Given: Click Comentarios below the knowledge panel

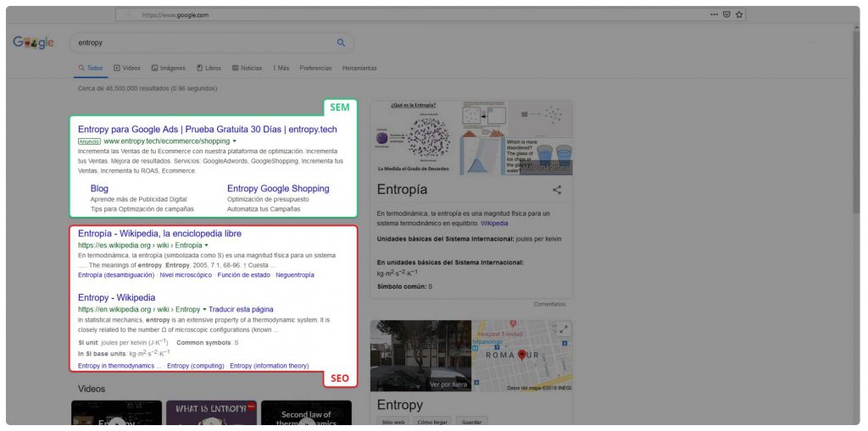Looking at the screenshot, I should tap(549, 304).
